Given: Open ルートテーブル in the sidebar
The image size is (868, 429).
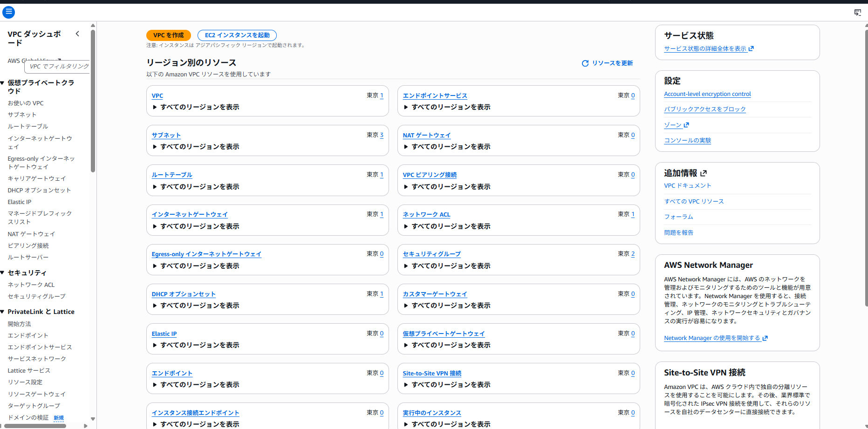Looking at the screenshot, I should tap(28, 126).
